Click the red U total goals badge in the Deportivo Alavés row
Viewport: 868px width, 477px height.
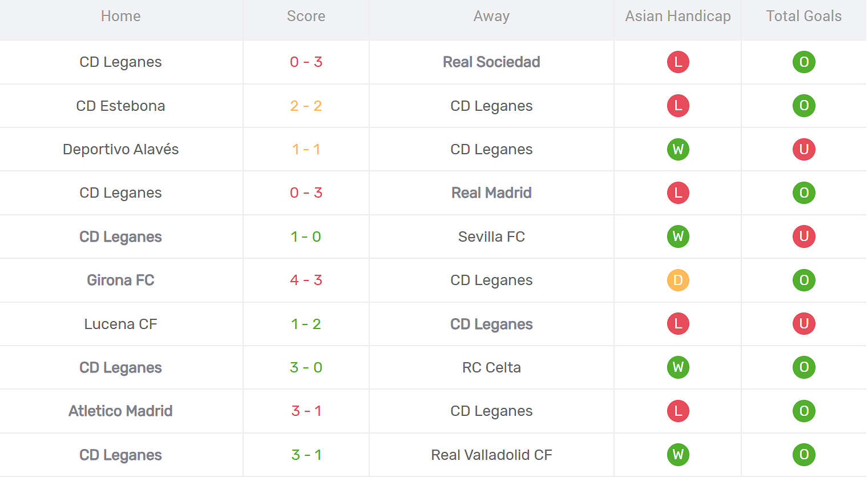804,149
